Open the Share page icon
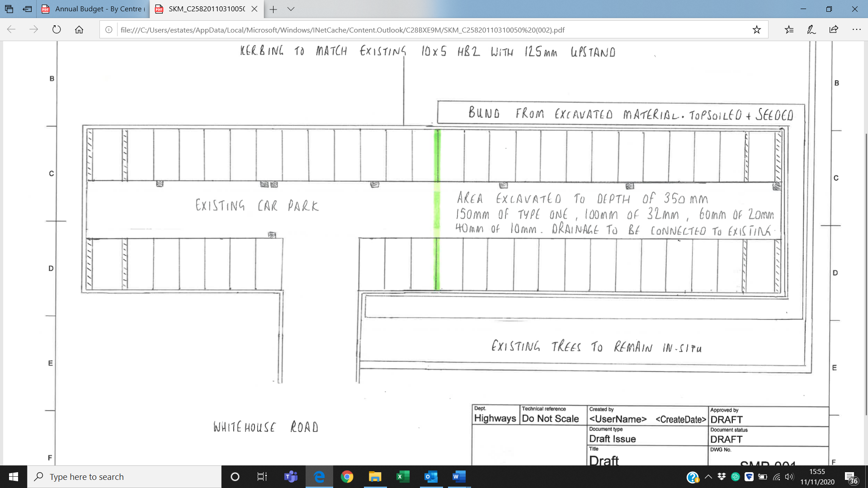The image size is (868, 488). 834,30
